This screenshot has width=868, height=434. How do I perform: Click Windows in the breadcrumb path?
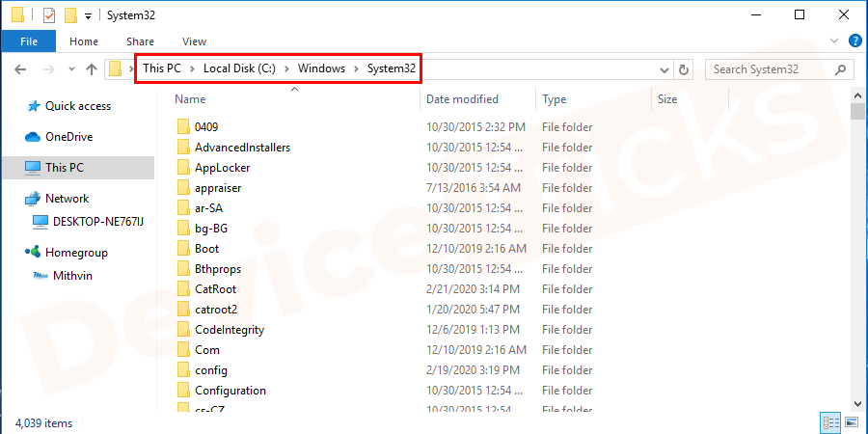click(x=321, y=69)
